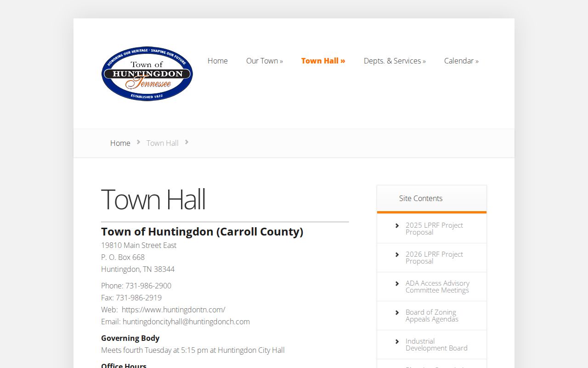The height and width of the screenshot is (368, 588).
Task: Go to Home in the breadcrumb
Action: click(120, 143)
